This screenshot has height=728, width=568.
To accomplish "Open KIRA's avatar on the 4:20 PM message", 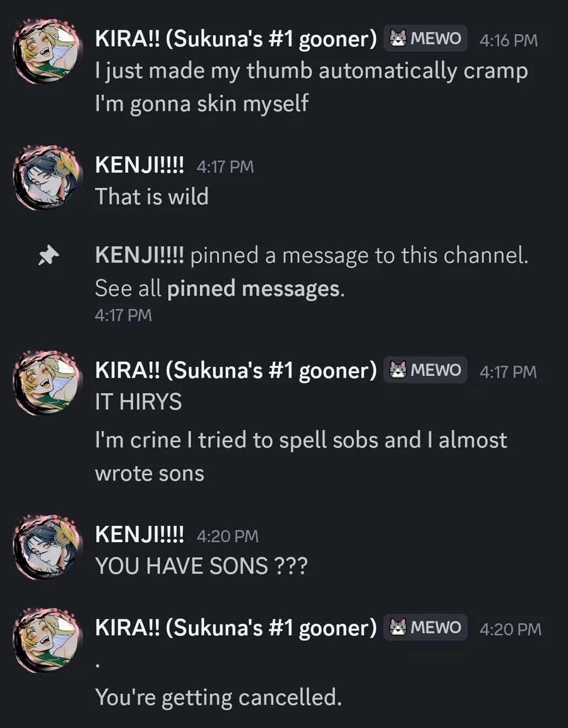I will (49, 641).
